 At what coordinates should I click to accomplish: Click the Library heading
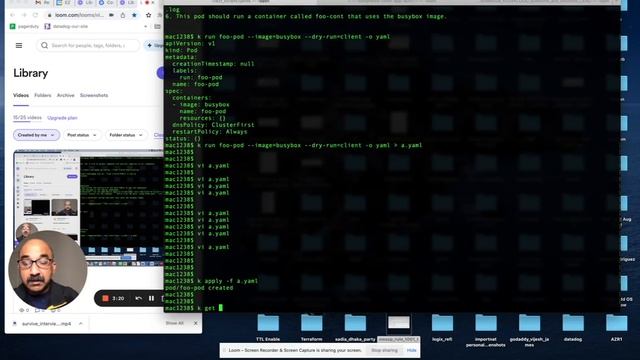(x=31, y=73)
